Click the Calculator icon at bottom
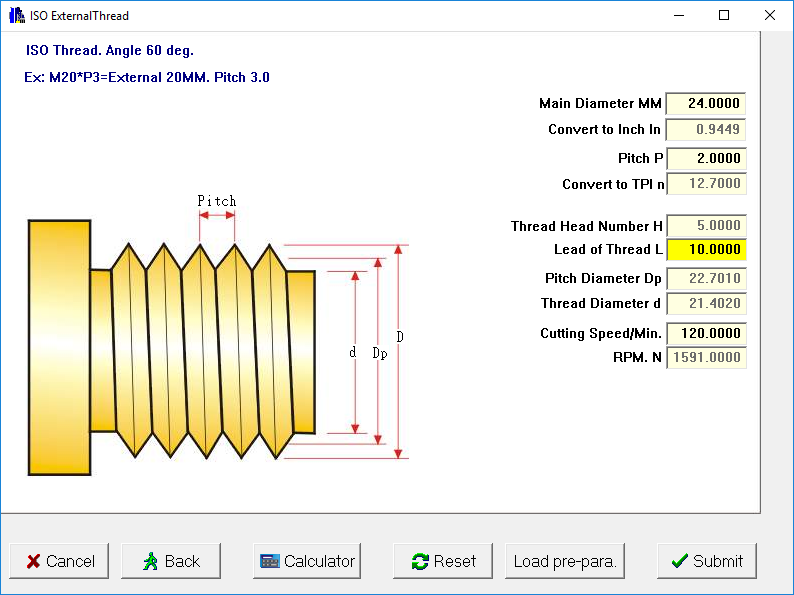 (270, 562)
